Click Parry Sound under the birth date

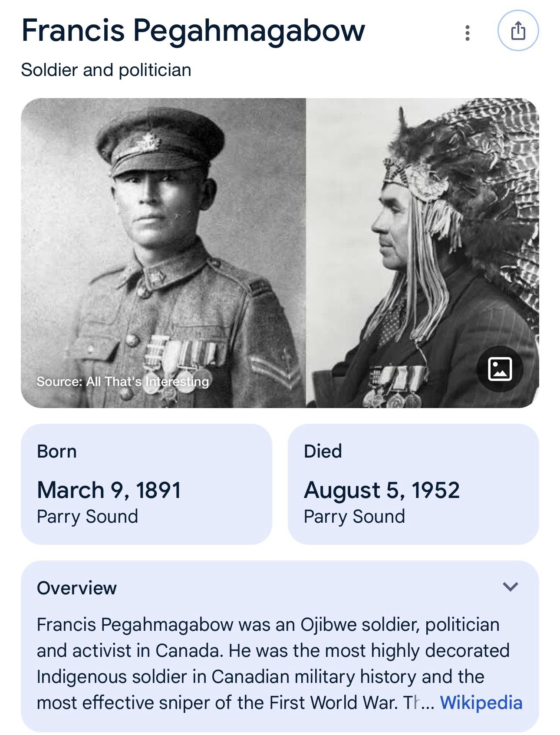pyautogui.click(x=87, y=517)
